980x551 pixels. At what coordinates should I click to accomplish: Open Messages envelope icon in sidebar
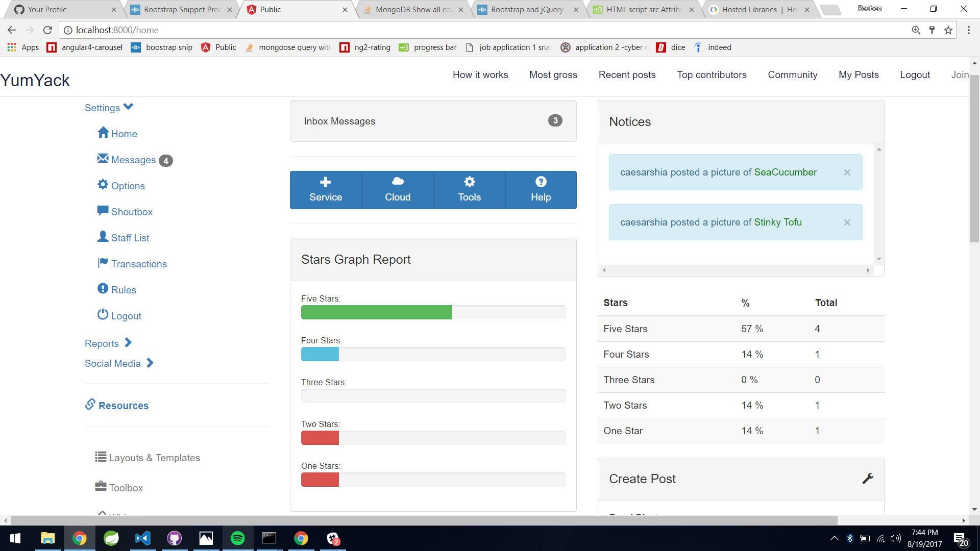(x=103, y=159)
